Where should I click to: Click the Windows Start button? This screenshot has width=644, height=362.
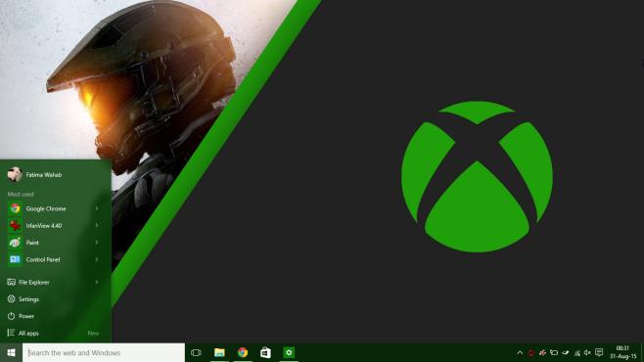pos(11,352)
